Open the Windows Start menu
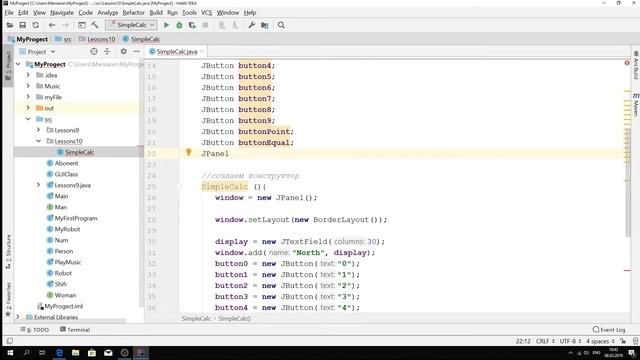The image size is (640, 360). (10, 353)
